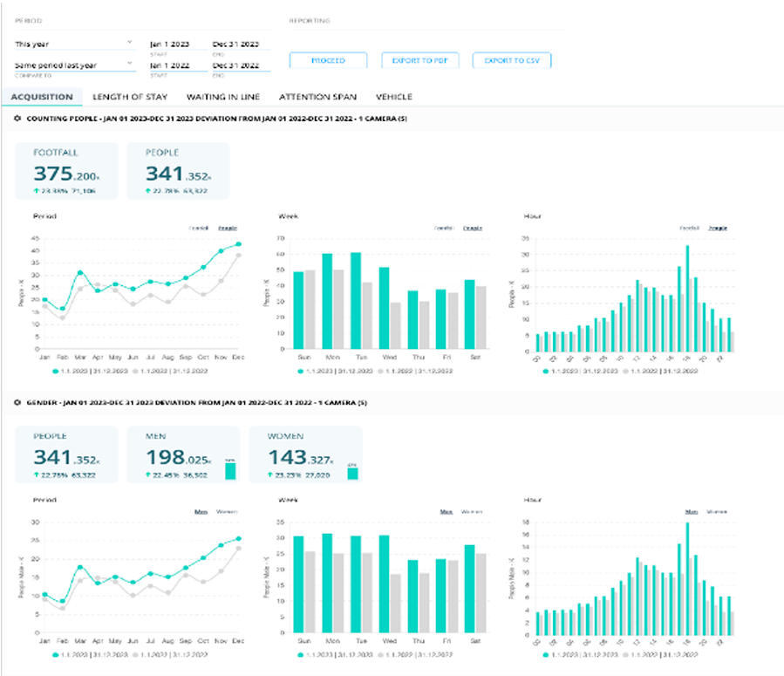Select Men toggle on gender Week chart

pyautogui.click(x=447, y=511)
